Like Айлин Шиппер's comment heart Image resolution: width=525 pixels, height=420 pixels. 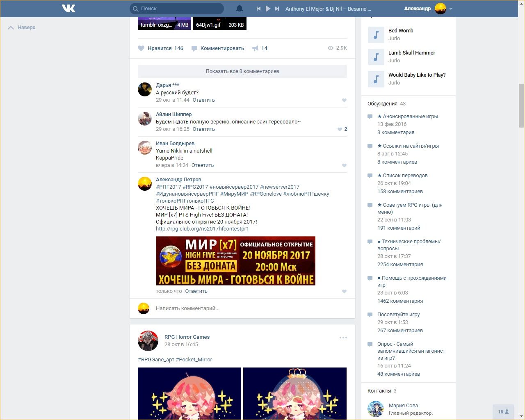point(340,129)
